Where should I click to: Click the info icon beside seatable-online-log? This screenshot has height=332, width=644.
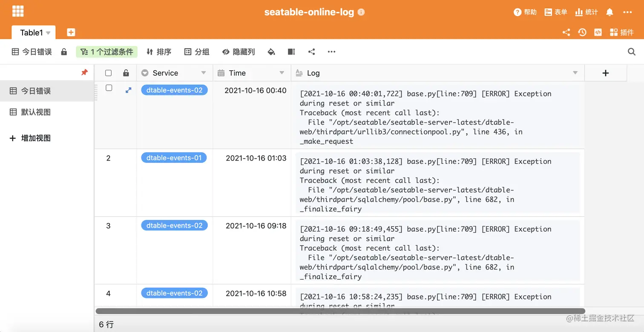(x=361, y=12)
